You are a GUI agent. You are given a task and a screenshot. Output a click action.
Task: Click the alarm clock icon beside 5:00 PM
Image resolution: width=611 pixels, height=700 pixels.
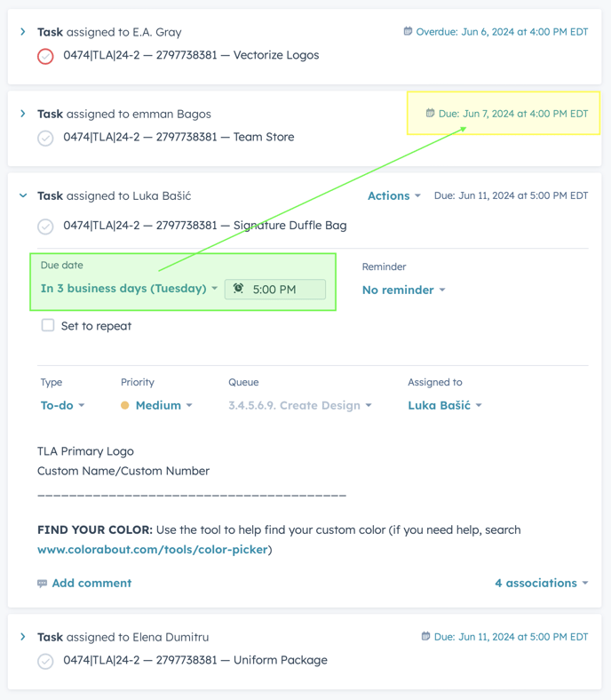point(238,289)
